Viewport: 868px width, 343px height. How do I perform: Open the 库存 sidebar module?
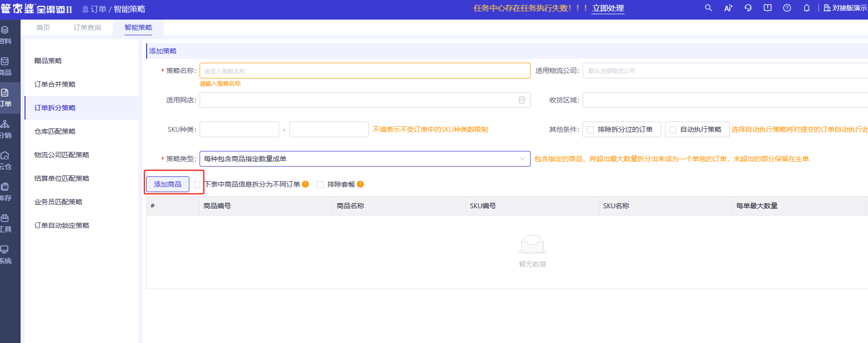(x=6, y=192)
